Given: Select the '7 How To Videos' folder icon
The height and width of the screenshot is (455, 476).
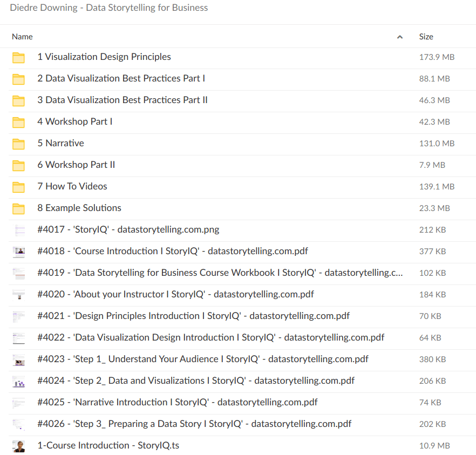Looking at the screenshot, I should pyautogui.click(x=18, y=186).
